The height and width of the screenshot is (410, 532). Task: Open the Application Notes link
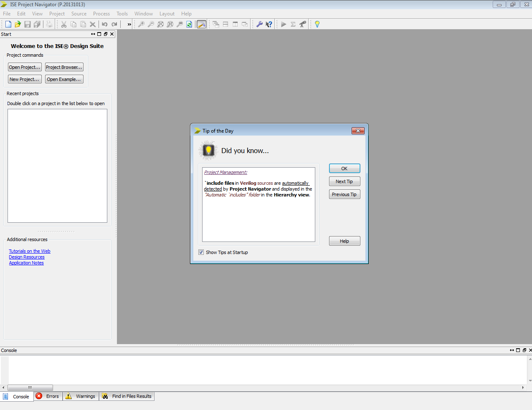[x=26, y=263]
